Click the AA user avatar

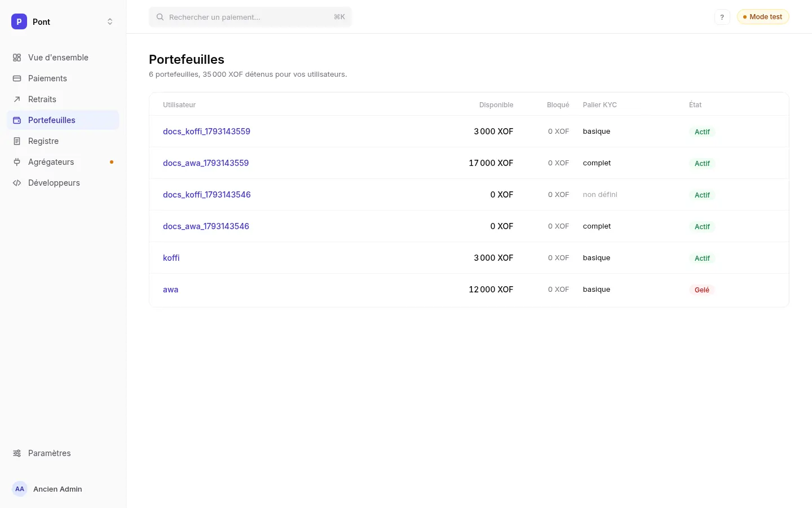click(x=20, y=489)
